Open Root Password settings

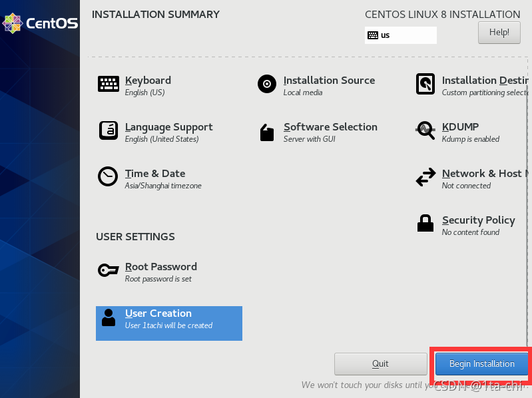click(161, 267)
